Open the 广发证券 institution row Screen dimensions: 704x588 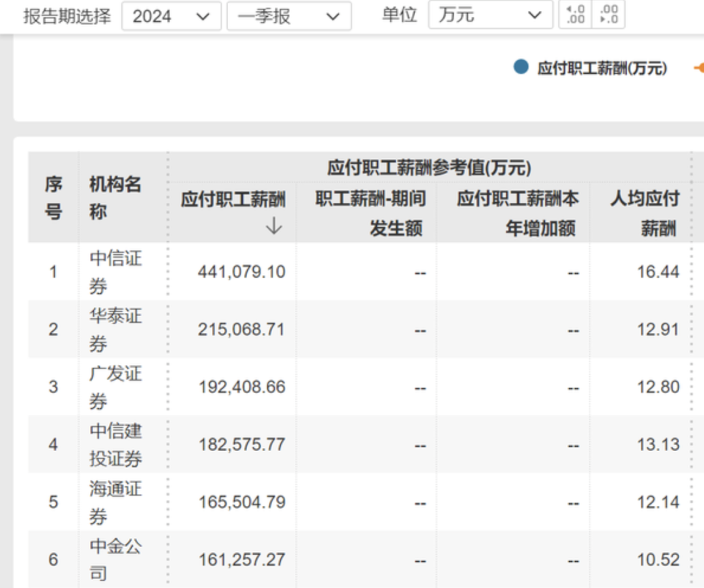point(115,387)
